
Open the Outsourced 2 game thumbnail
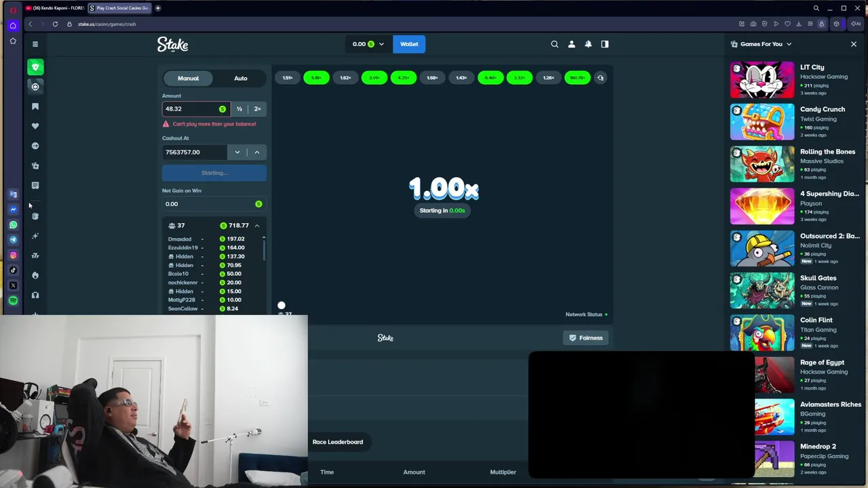pyautogui.click(x=762, y=249)
